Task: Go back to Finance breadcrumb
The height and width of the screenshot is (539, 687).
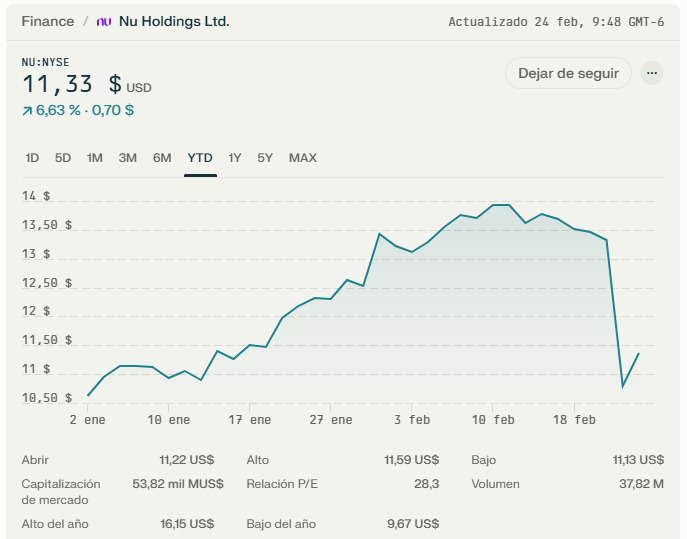Action: coord(48,21)
